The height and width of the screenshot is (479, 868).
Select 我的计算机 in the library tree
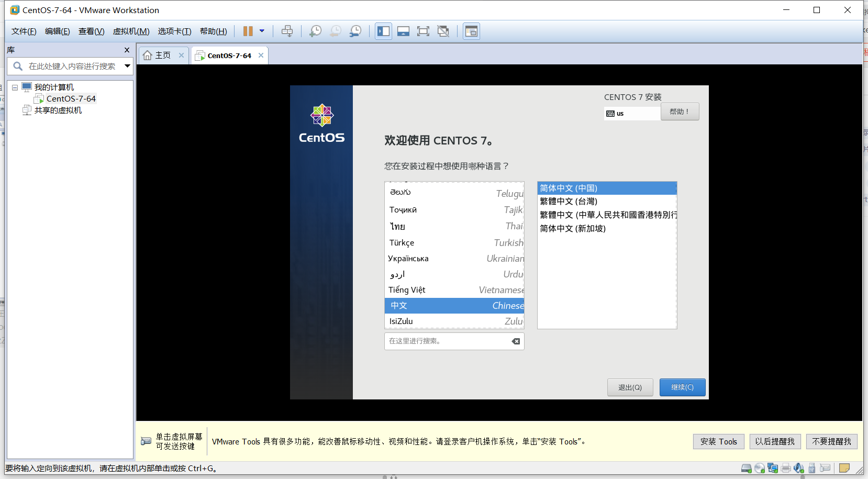point(54,87)
